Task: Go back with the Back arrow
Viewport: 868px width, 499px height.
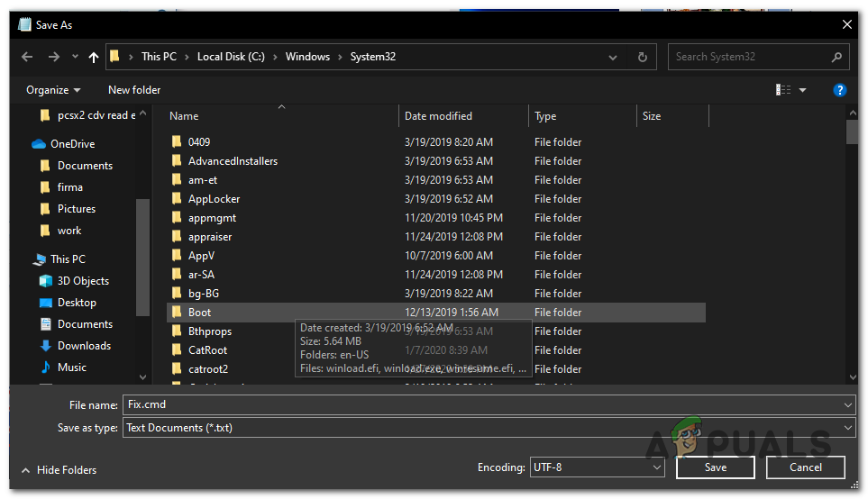Action: [x=27, y=57]
